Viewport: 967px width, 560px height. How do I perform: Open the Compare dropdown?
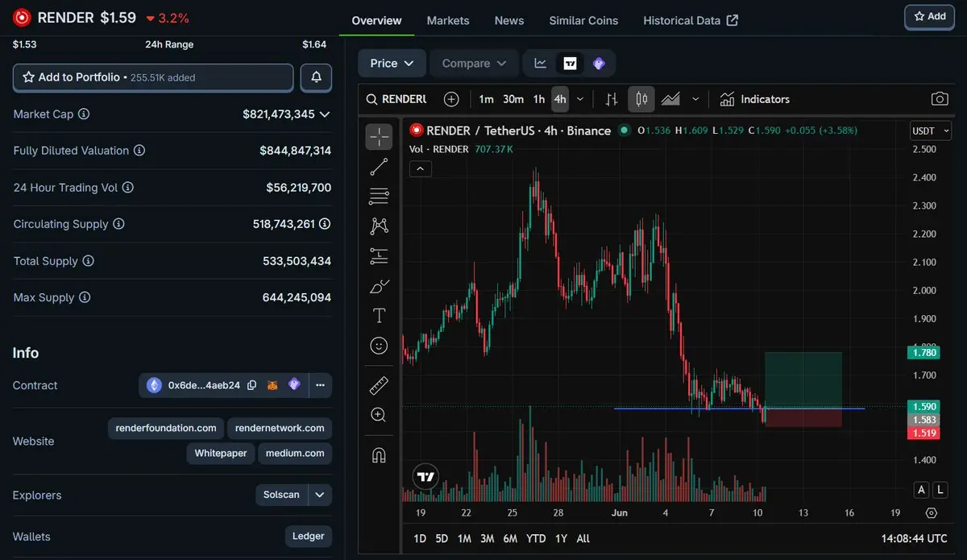[x=475, y=63]
